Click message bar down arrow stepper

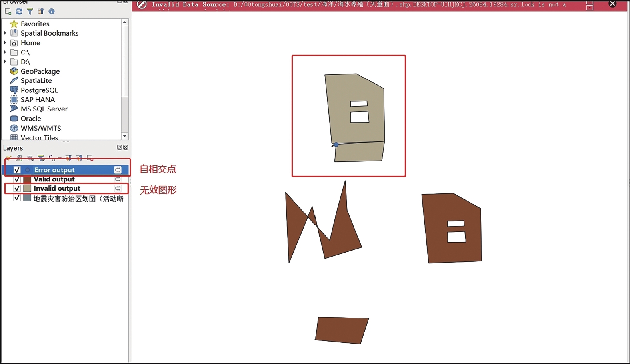tap(590, 8)
